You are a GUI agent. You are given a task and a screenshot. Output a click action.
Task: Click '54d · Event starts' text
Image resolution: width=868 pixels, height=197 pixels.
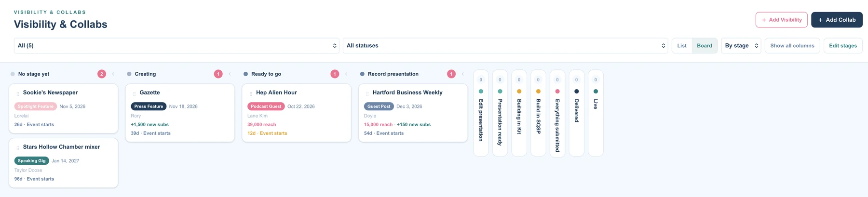pyautogui.click(x=384, y=133)
